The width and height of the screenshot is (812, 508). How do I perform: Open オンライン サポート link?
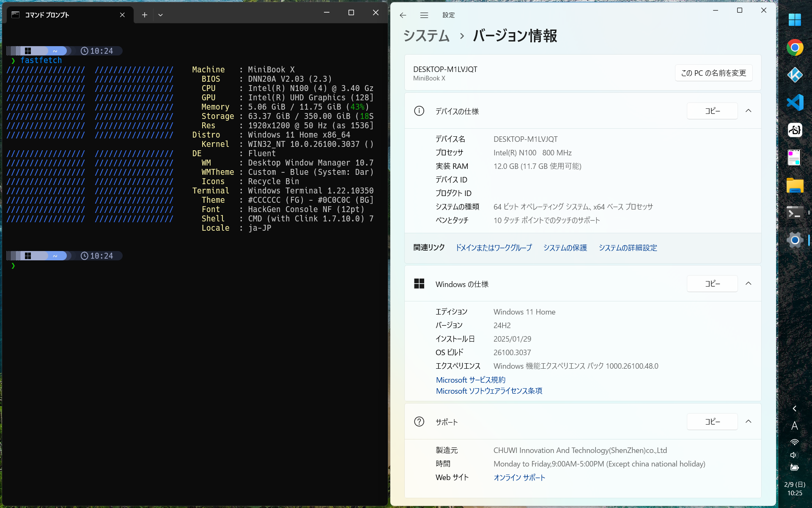pos(519,478)
